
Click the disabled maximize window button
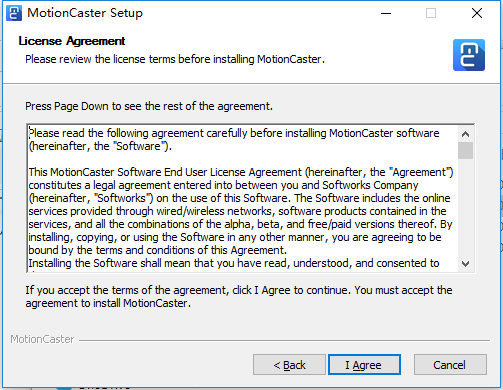click(x=431, y=13)
